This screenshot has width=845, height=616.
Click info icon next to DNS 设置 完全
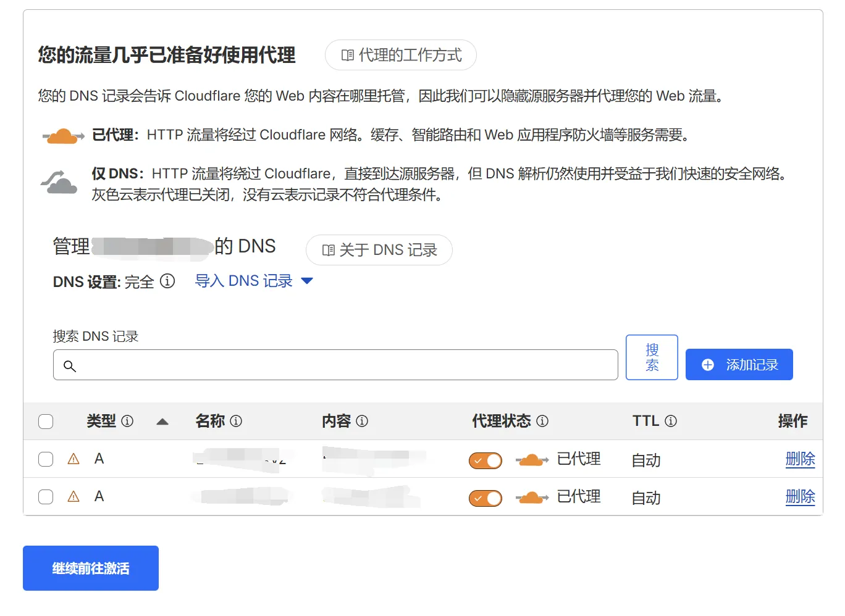click(x=167, y=281)
